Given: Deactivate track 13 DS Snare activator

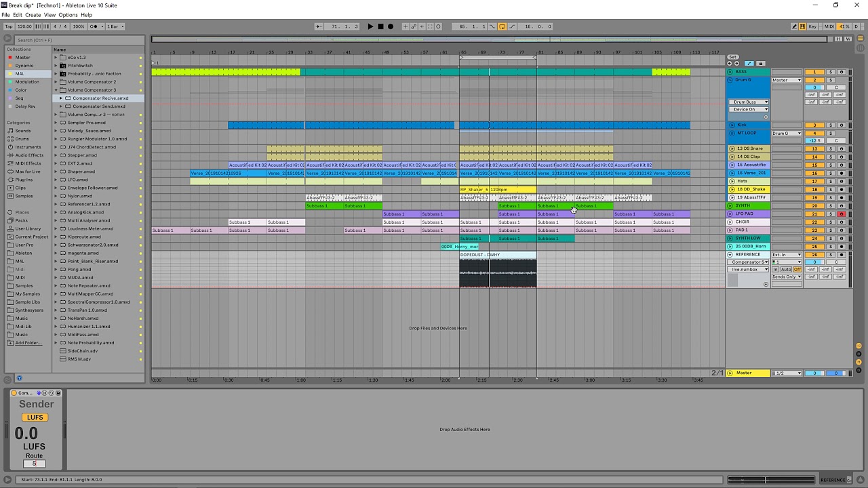Looking at the screenshot, I should [815, 148].
